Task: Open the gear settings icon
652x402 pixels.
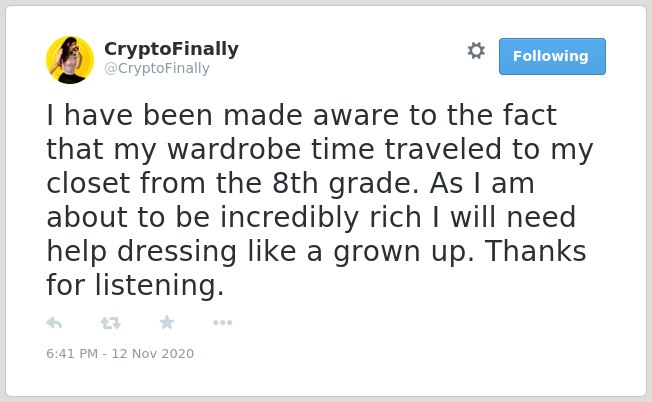Action: [476, 51]
